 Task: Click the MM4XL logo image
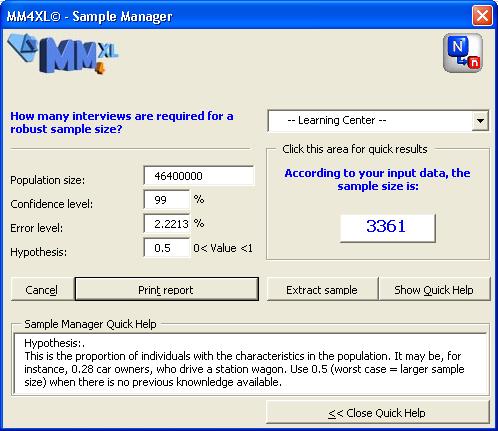(63, 53)
